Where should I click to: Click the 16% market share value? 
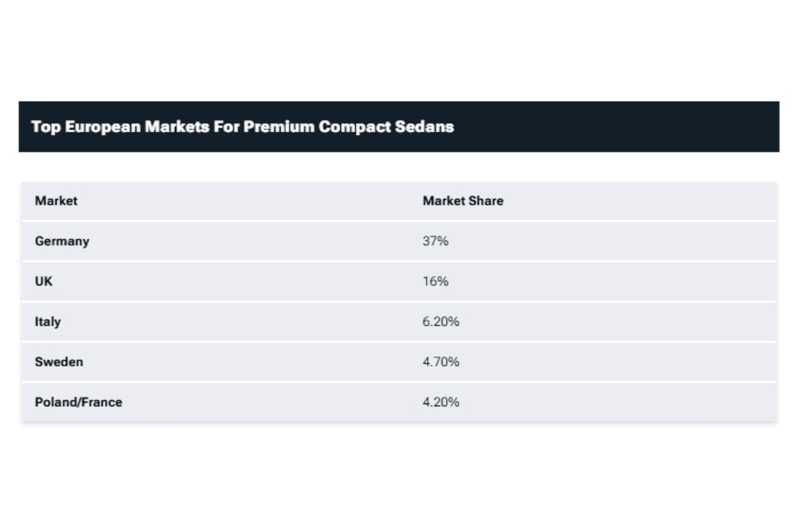point(435,281)
